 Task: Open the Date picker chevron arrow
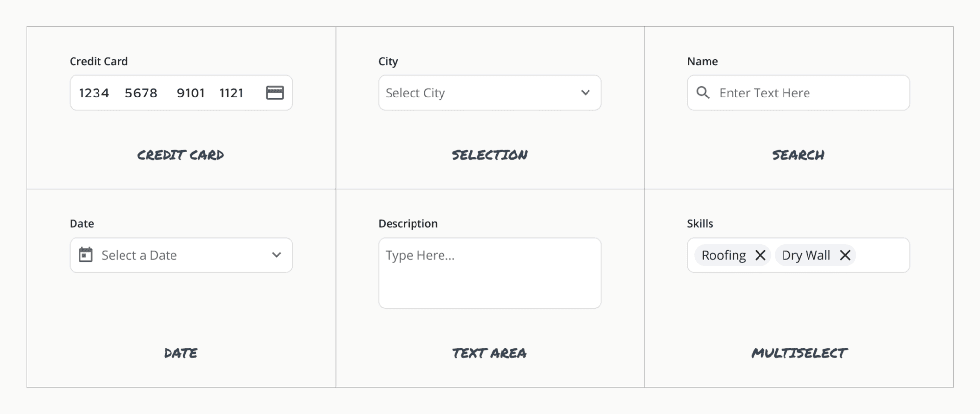click(x=276, y=255)
